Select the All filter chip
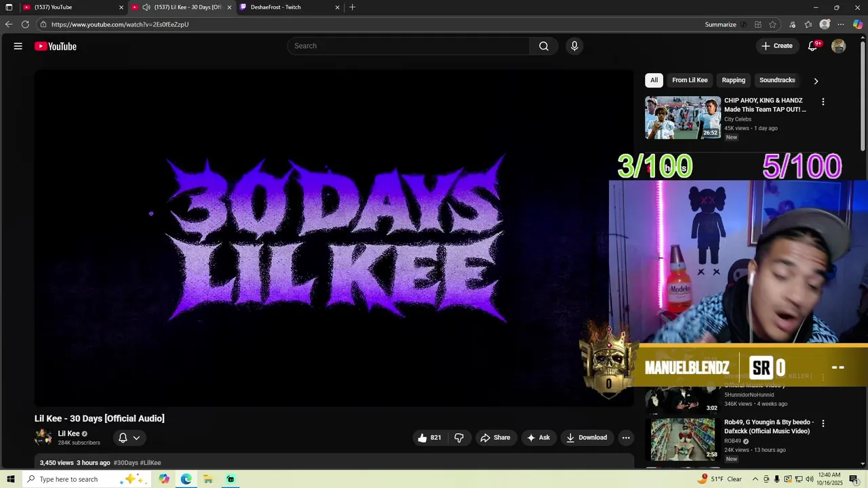 pyautogui.click(x=654, y=80)
